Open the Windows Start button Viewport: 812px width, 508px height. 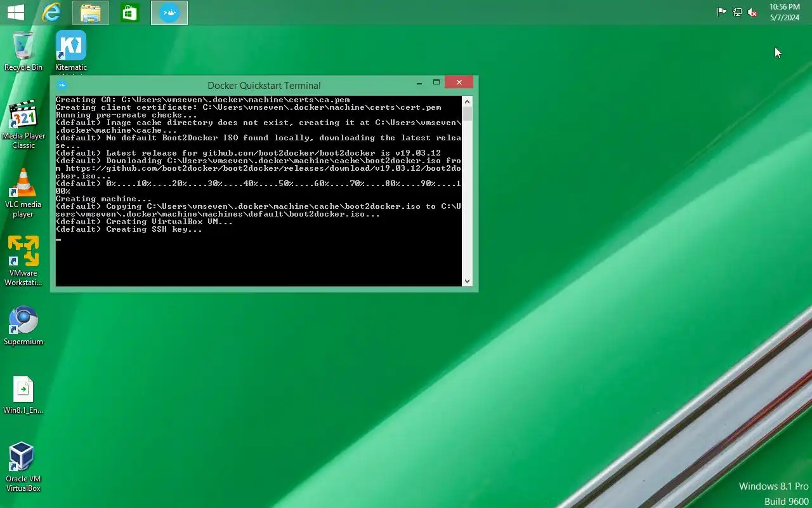click(15, 12)
